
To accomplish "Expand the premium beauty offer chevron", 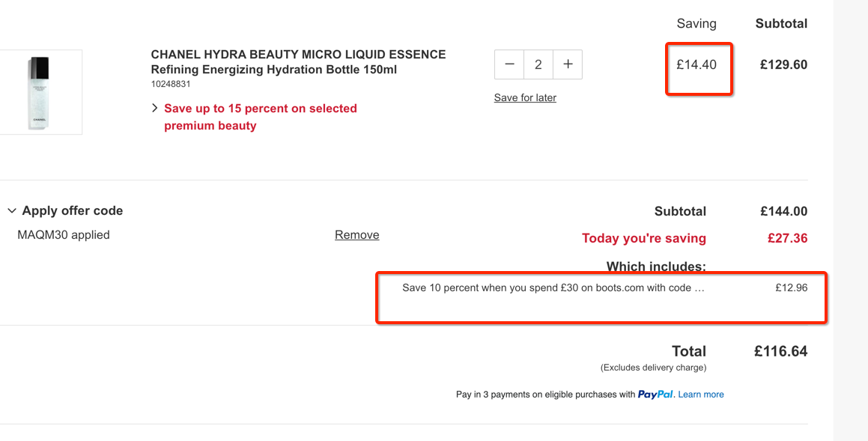I will 155,109.
